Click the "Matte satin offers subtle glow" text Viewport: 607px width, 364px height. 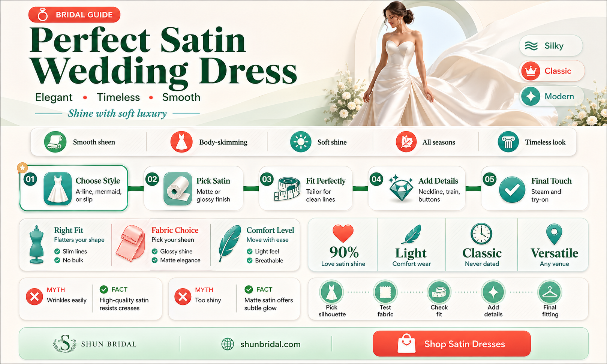click(269, 304)
